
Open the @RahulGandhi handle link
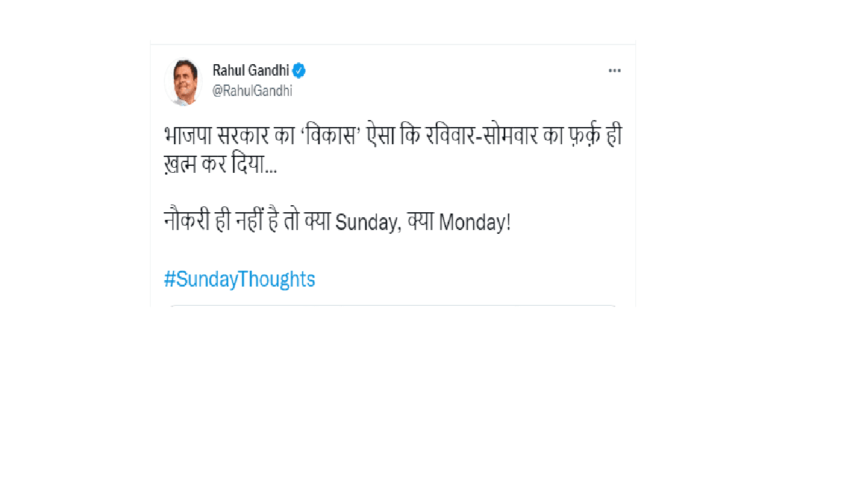pos(252,91)
